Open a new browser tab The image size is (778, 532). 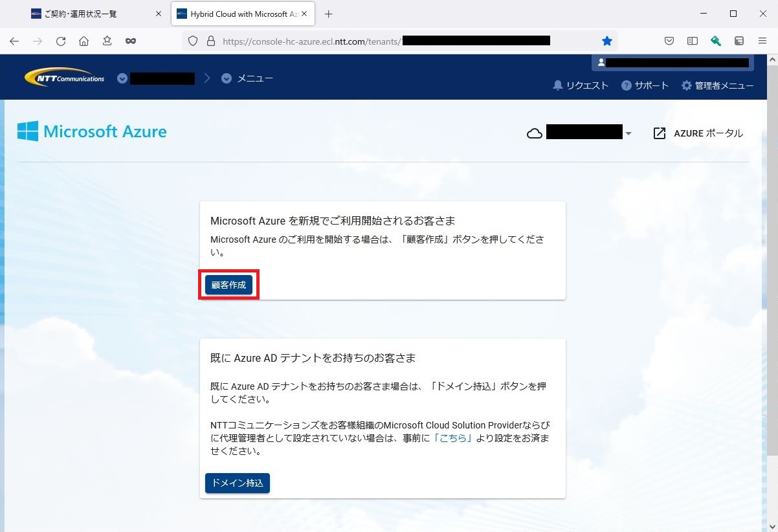(329, 14)
